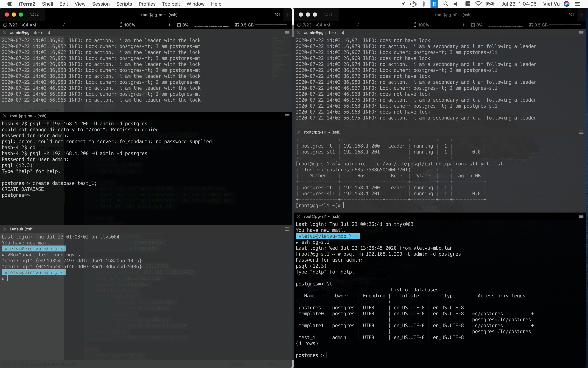Screen dimensions: 588x368
Task: Click the "cent7_pg2" VM line
Action: point(72,267)
